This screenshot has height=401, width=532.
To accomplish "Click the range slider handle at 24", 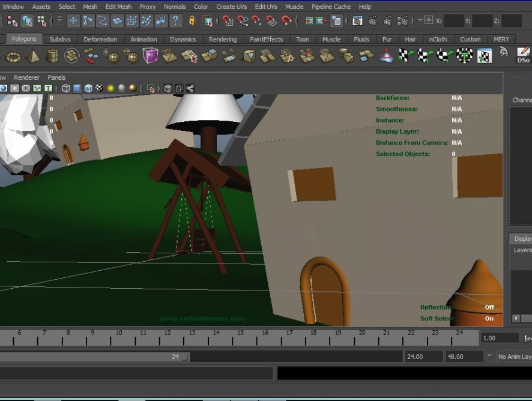I will coord(185,357).
